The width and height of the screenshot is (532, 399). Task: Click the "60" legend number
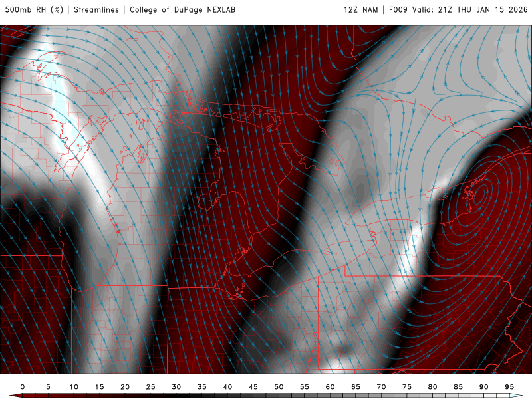point(330,387)
